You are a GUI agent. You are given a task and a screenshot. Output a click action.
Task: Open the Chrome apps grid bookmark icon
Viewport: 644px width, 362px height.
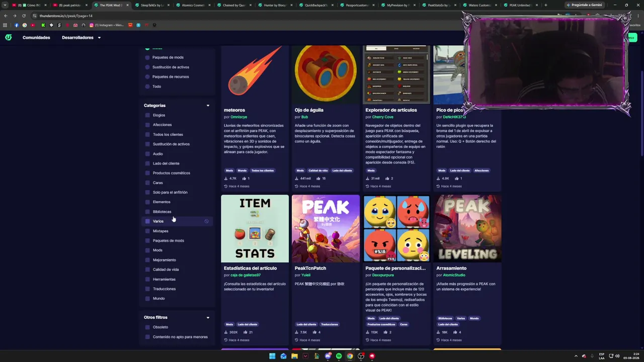(5, 25)
